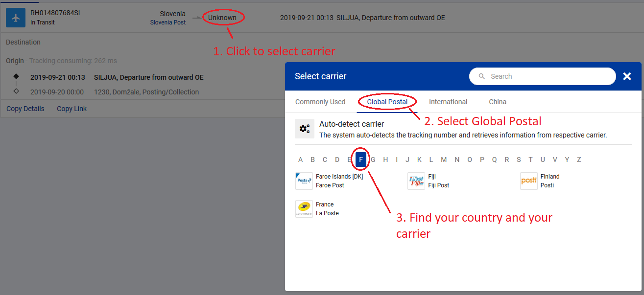Open the Global Postal tab

(x=387, y=102)
